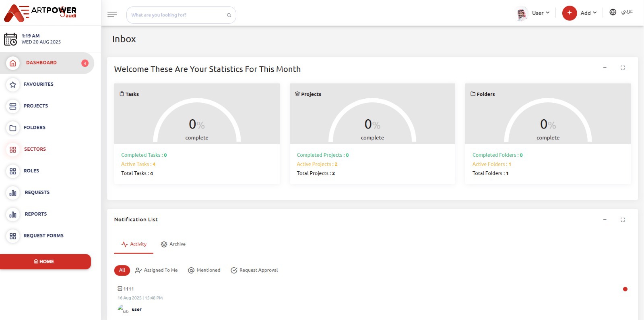The width and height of the screenshot is (644, 320).
Task: Open Request Forms in sidebar
Action: click(x=43, y=236)
